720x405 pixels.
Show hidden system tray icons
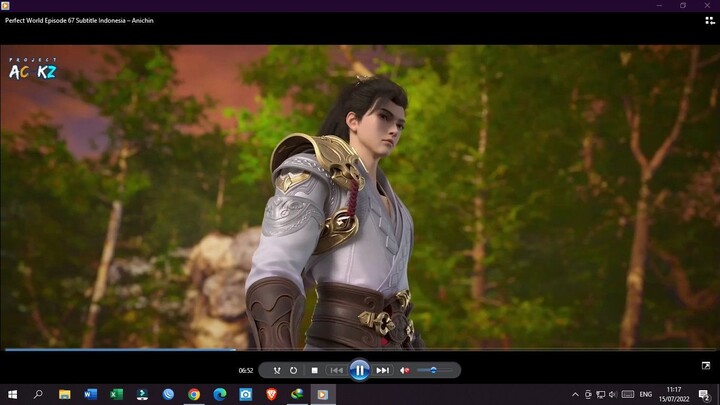(575, 394)
